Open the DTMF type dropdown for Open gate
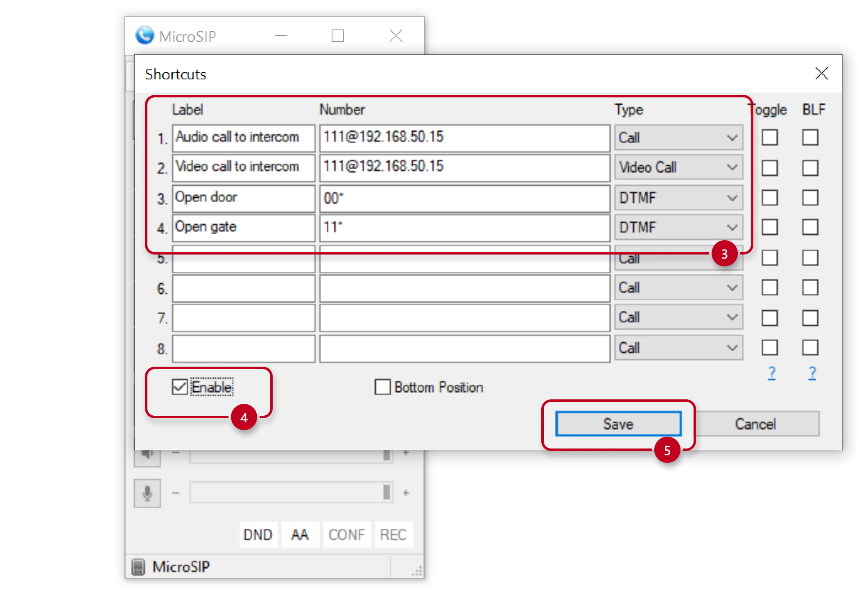The width and height of the screenshot is (868, 595). (x=678, y=228)
